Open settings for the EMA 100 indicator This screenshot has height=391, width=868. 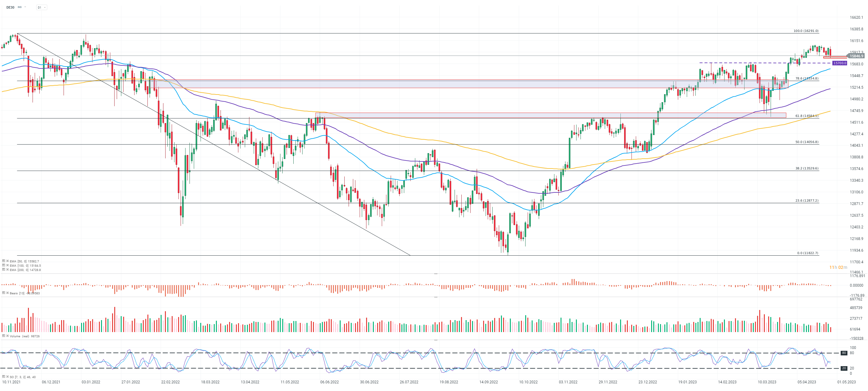pyautogui.click(x=3, y=265)
